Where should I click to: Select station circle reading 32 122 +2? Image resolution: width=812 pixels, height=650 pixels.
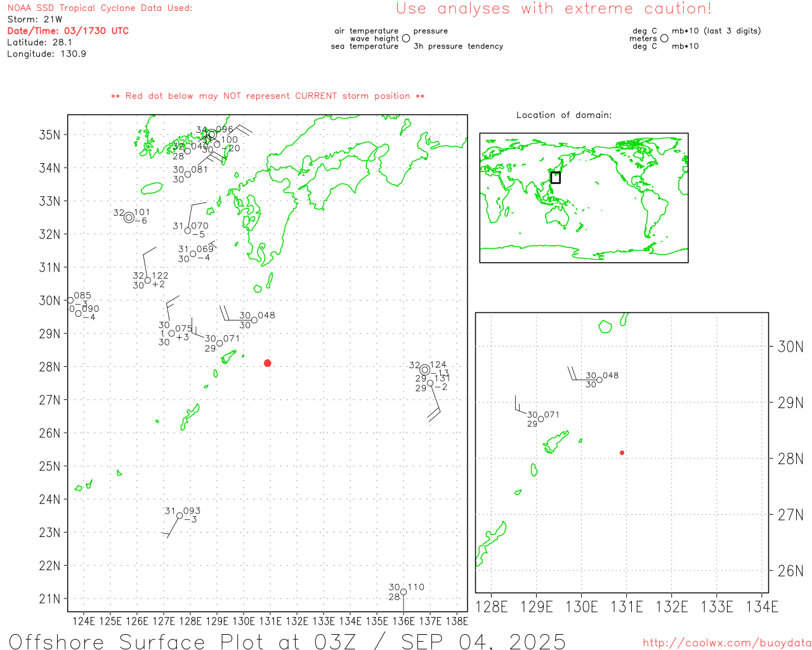coord(148,281)
